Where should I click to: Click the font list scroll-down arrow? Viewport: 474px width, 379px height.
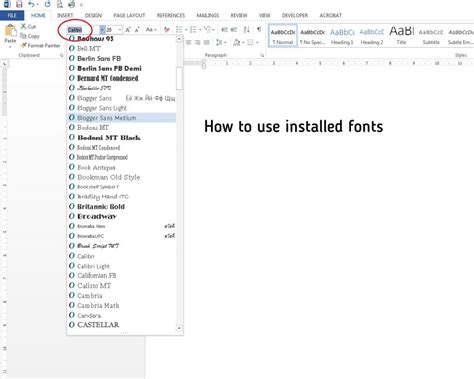179,328
